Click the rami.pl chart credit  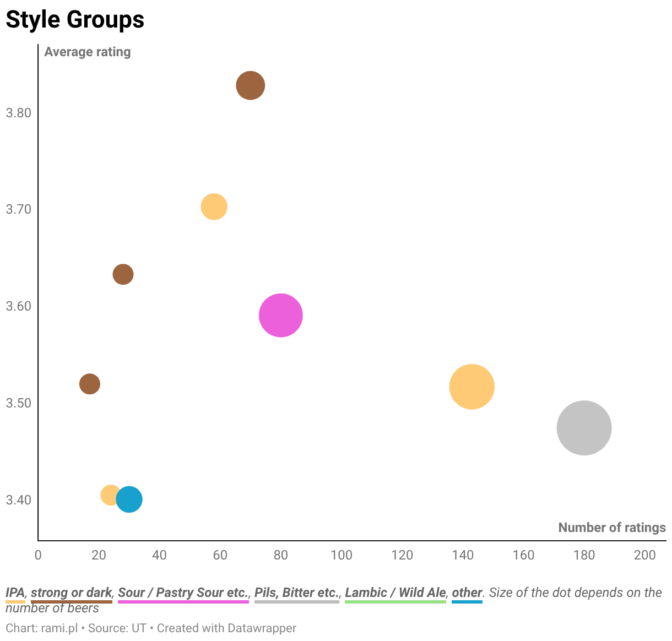click(x=59, y=628)
